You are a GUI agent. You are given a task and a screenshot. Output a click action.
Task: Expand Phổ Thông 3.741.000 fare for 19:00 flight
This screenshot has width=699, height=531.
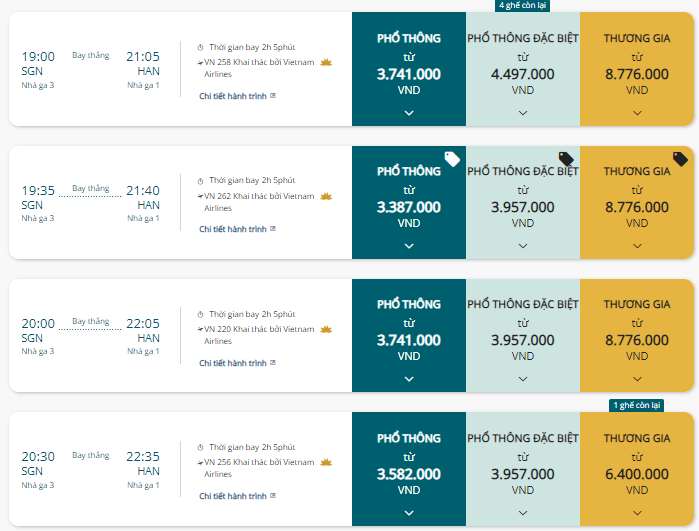click(409, 113)
